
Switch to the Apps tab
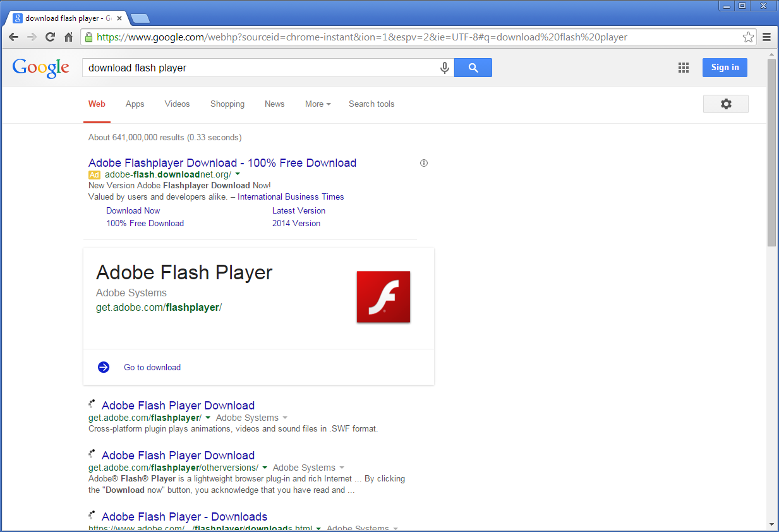point(135,104)
